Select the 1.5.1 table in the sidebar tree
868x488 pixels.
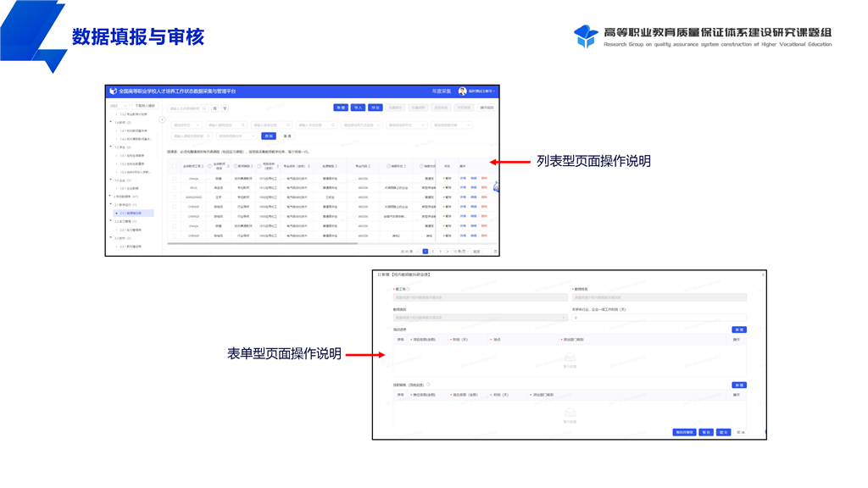pyautogui.click(x=132, y=156)
